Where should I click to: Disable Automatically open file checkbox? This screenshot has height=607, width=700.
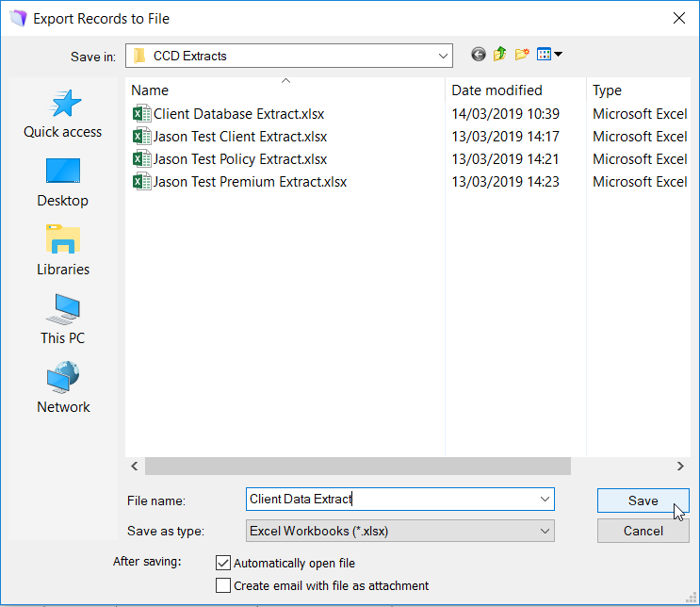[223, 563]
